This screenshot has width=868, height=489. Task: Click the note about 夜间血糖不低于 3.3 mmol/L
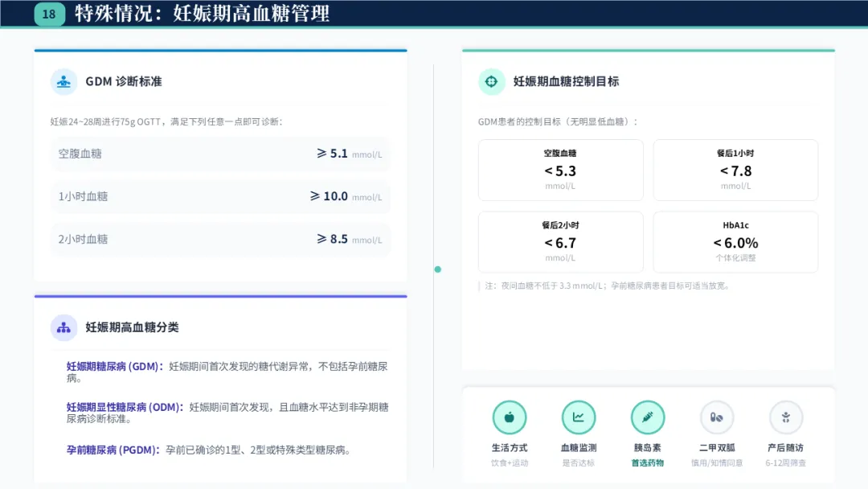coord(608,286)
